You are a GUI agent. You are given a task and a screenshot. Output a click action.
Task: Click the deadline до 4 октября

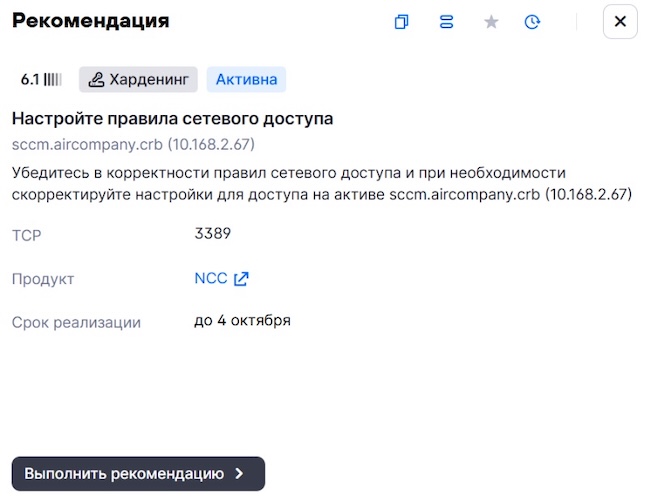pyautogui.click(x=242, y=321)
